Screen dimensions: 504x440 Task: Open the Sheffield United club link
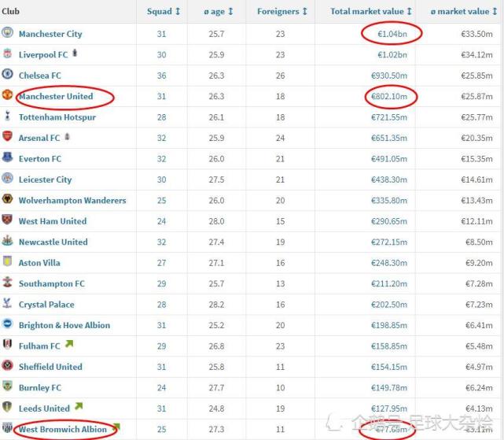pyautogui.click(x=50, y=367)
